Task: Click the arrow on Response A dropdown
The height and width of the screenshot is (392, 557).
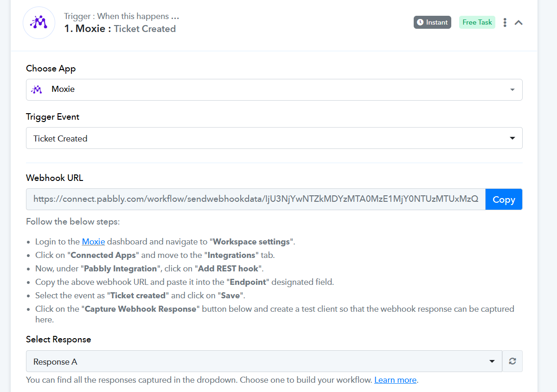Action: (x=492, y=361)
